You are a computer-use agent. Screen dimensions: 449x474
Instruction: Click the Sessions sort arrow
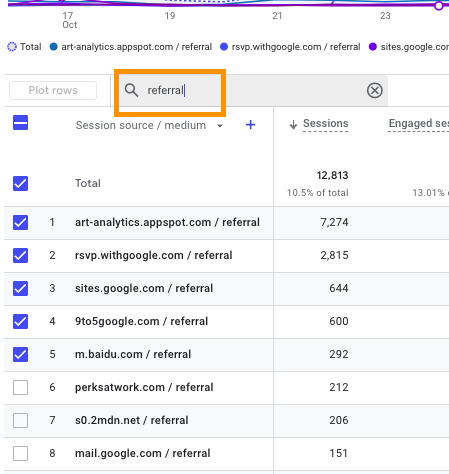point(293,125)
